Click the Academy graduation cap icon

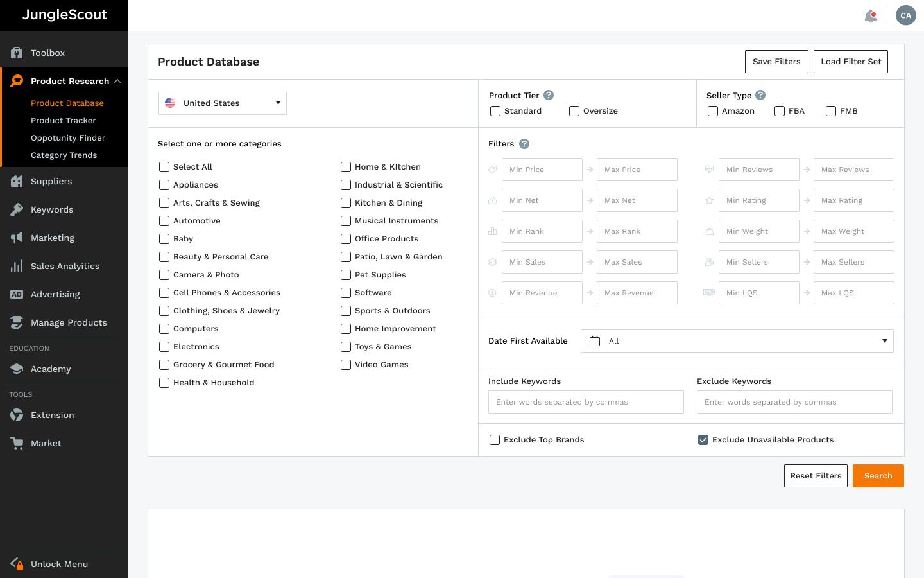point(17,369)
